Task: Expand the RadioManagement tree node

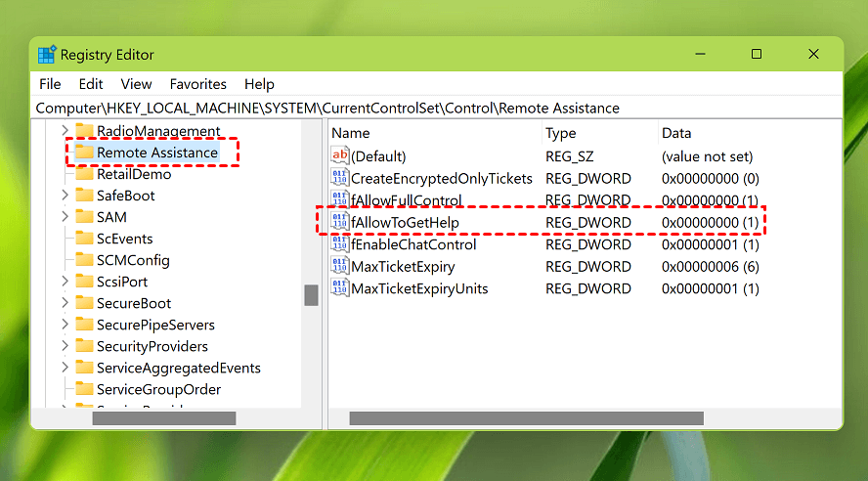Action: click(65, 131)
